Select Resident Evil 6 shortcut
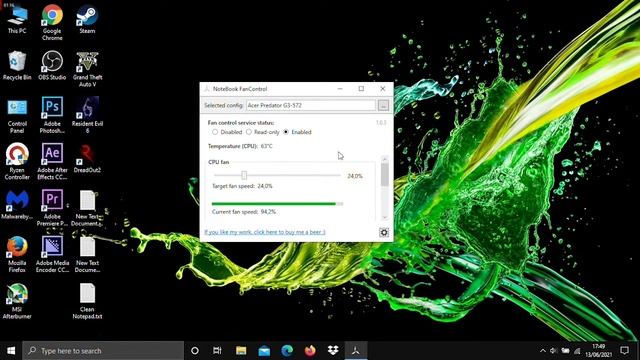The width and height of the screenshot is (640, 360). (x=87, y=116)
